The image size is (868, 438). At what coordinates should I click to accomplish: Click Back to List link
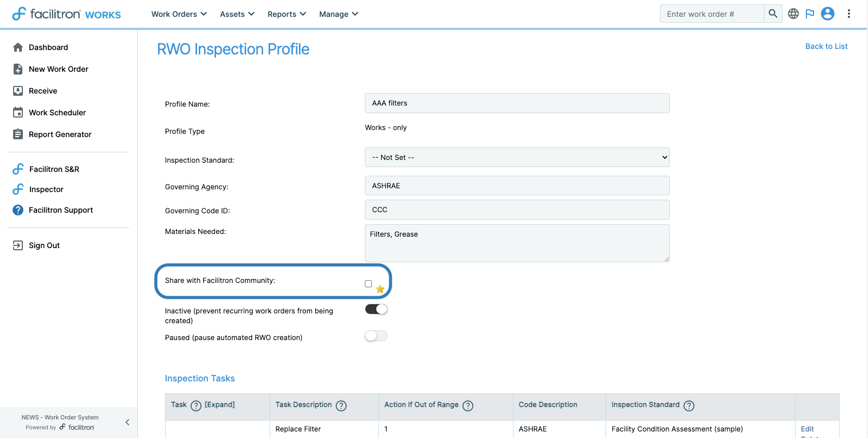pos(827,46)
